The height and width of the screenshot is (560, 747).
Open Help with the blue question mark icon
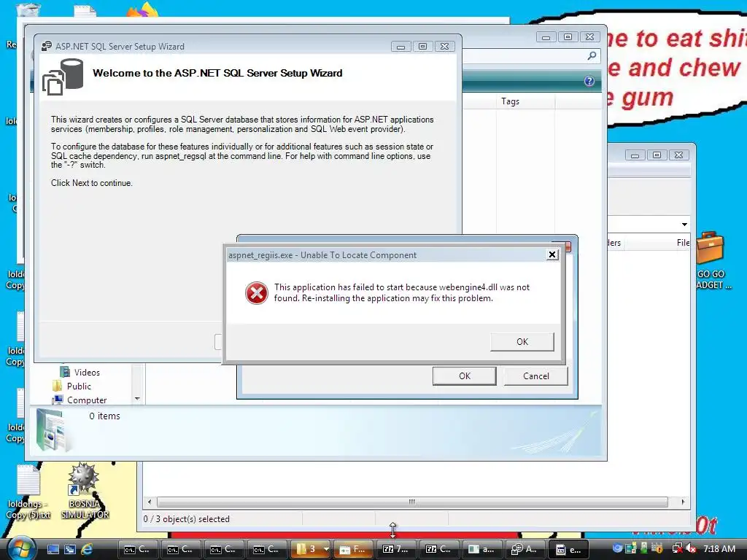pos(589,81)
